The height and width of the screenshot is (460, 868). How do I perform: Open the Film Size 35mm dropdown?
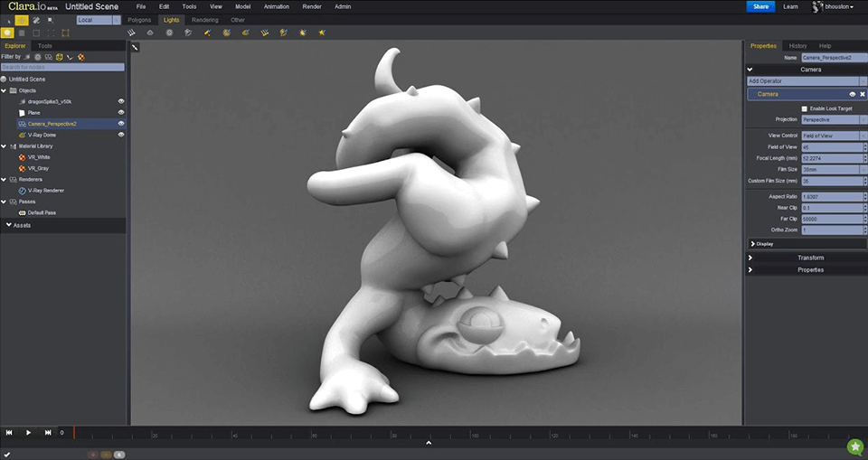835,169
